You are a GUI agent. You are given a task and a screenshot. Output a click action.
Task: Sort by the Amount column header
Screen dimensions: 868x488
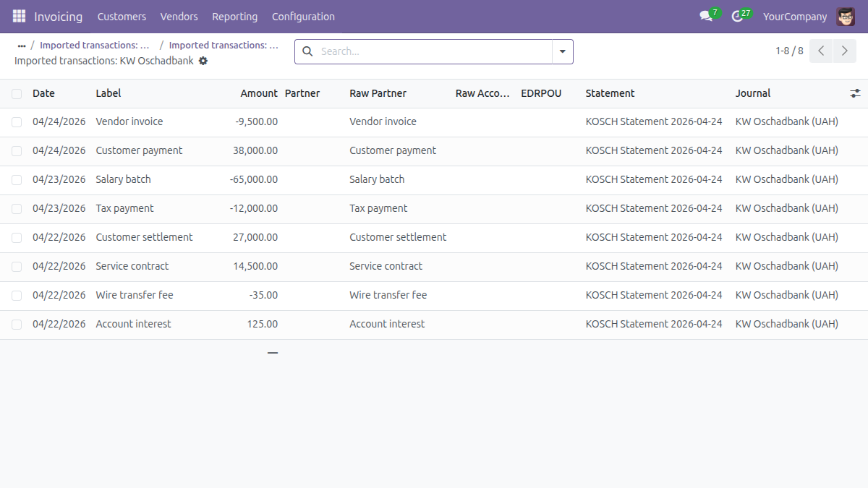click(x=259, y=93)
